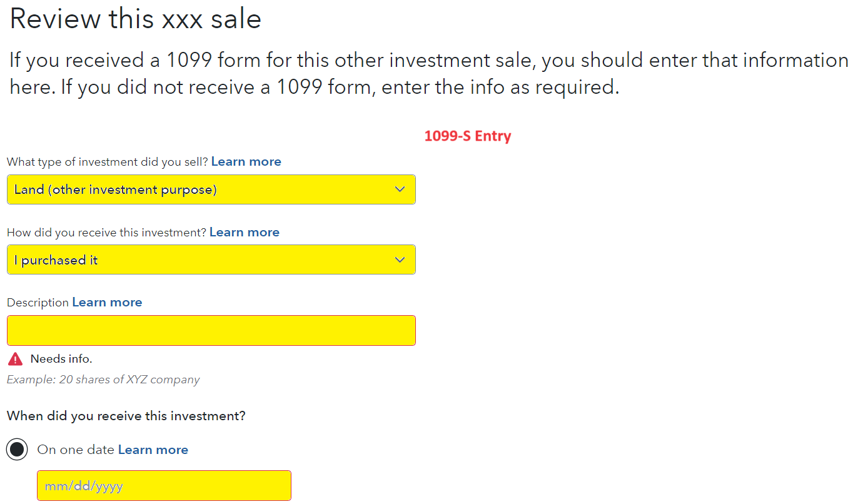Click the 'Needs info.' error message
Viewport: 858px width, 504px height.
pyautogui.click(x=61, y=359)
